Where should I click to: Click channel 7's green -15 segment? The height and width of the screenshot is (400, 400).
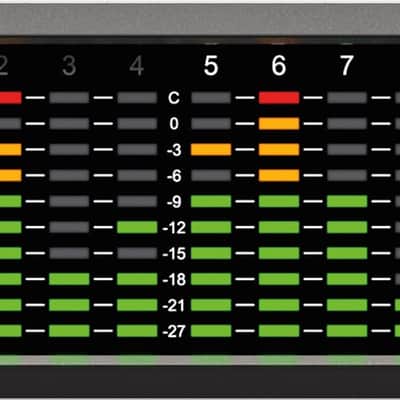pos(347,253)
